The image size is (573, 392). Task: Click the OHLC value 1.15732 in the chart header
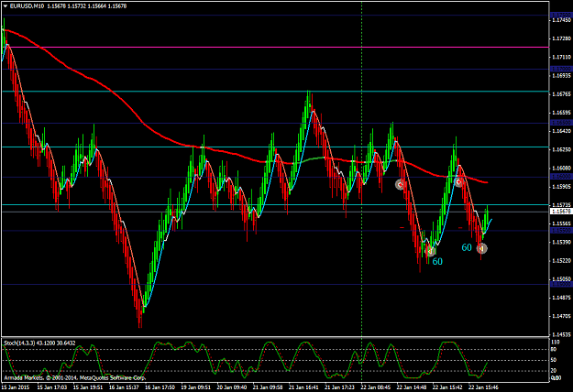(x=76, y=5)
